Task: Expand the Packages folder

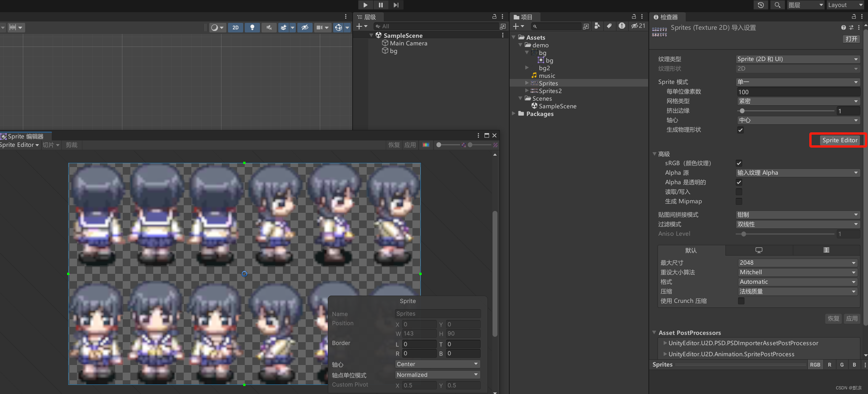Action: click(x=513, y=113)
